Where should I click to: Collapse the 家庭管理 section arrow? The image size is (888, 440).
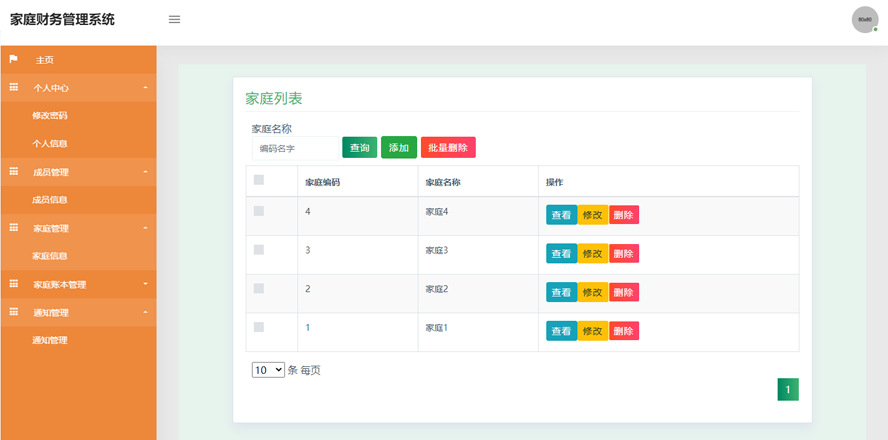(x=146, y=228)
